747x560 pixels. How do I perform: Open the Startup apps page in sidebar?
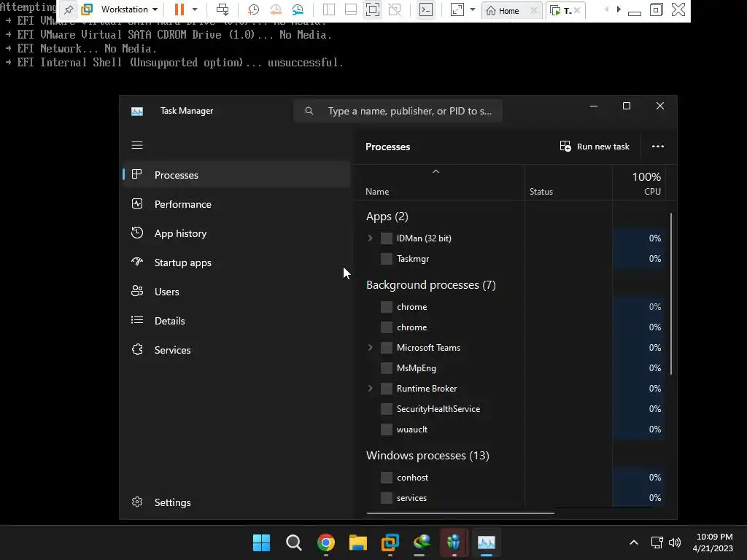237,262
